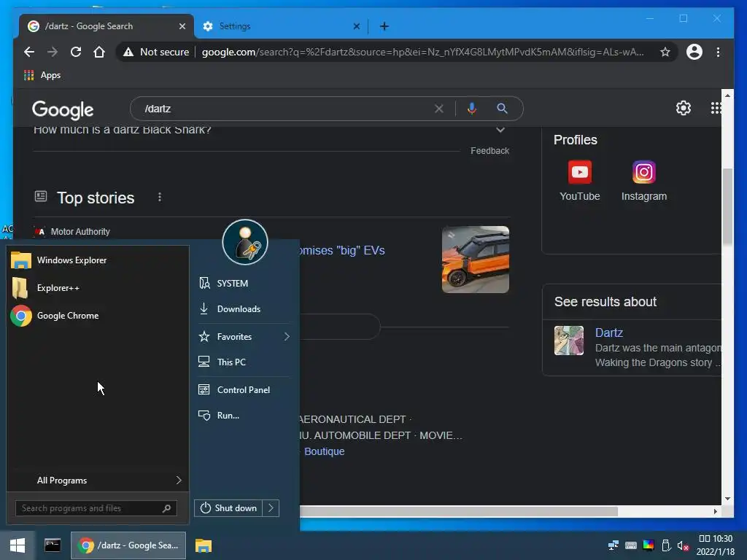Open Chrome's three-dot customize menu
Viewport: 747px width, 560px height.
(x=718, y=52)
